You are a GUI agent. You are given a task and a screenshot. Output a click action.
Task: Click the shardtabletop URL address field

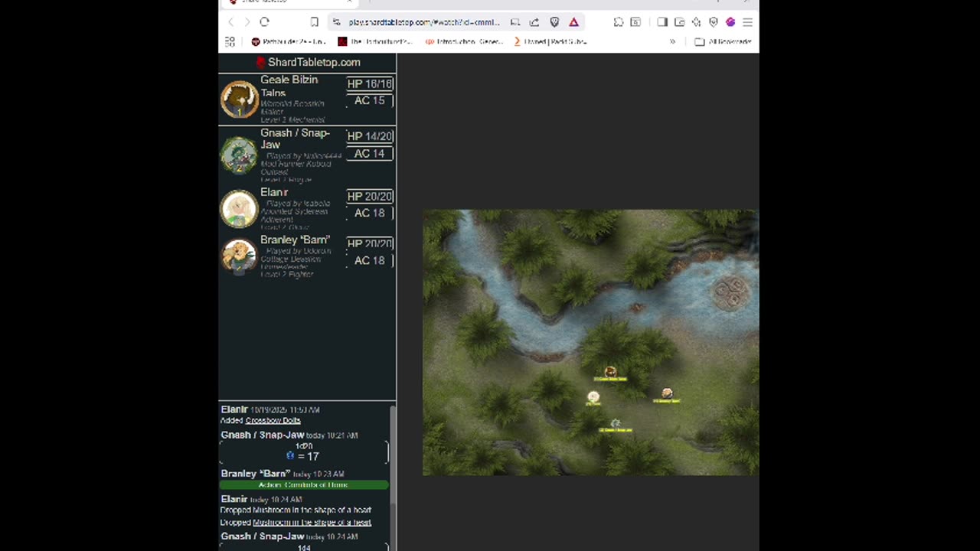(424, 22)
